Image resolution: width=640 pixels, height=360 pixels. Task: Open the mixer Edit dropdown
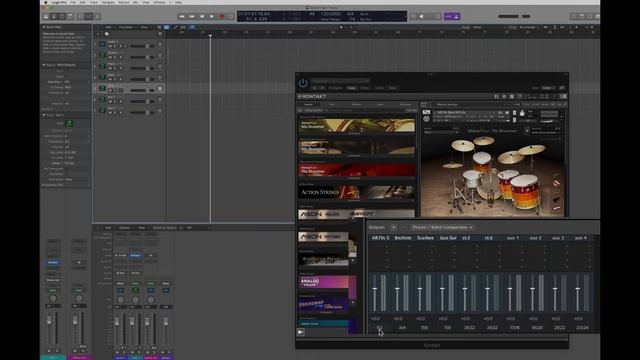tap(108, 228)
